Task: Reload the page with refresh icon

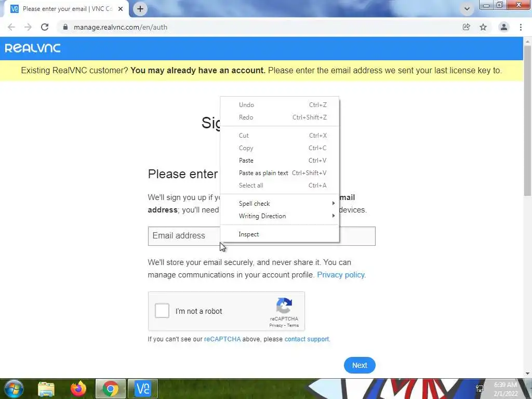Action: click(x=45, y=27)
